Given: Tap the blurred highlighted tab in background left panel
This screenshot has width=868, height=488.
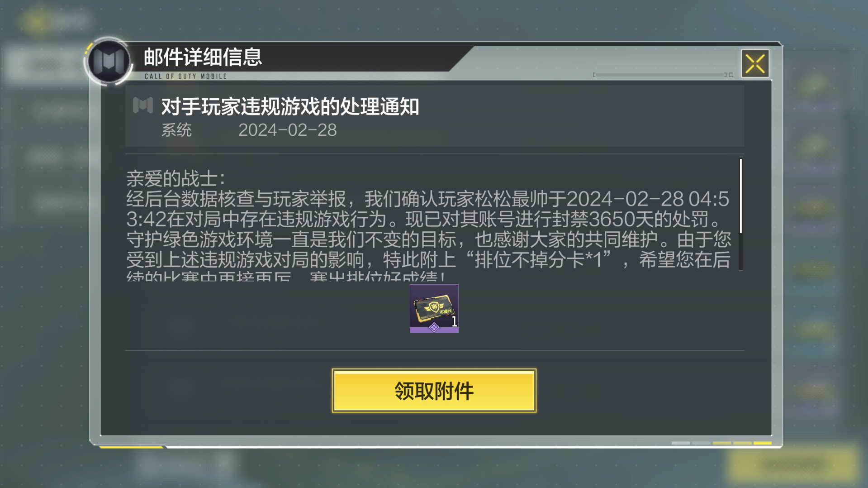Looking at the screenshot, I should pos(43,66).
